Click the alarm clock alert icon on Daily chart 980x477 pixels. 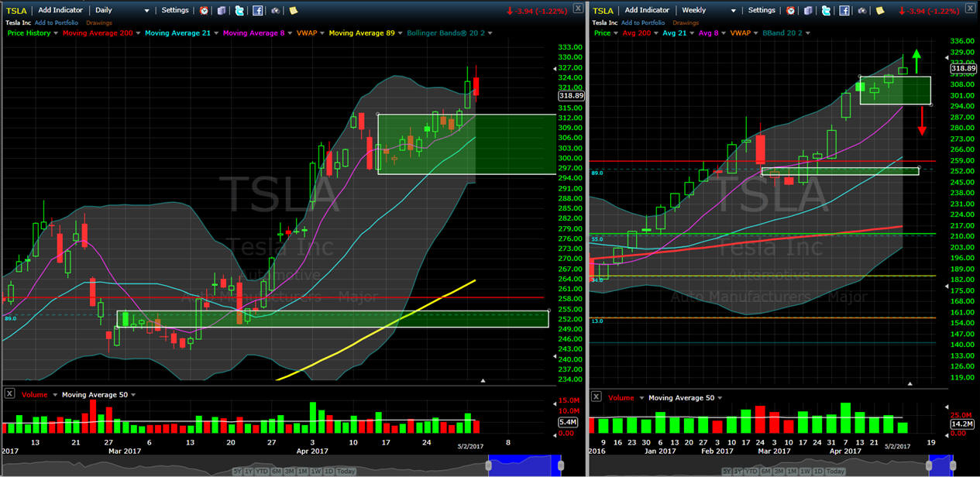204,11
